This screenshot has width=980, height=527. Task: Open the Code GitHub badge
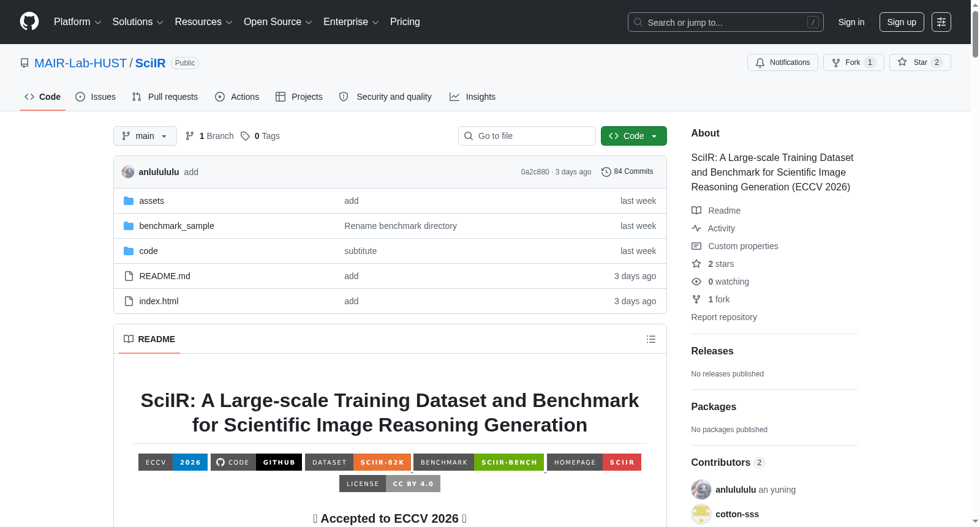click(256, 462)
